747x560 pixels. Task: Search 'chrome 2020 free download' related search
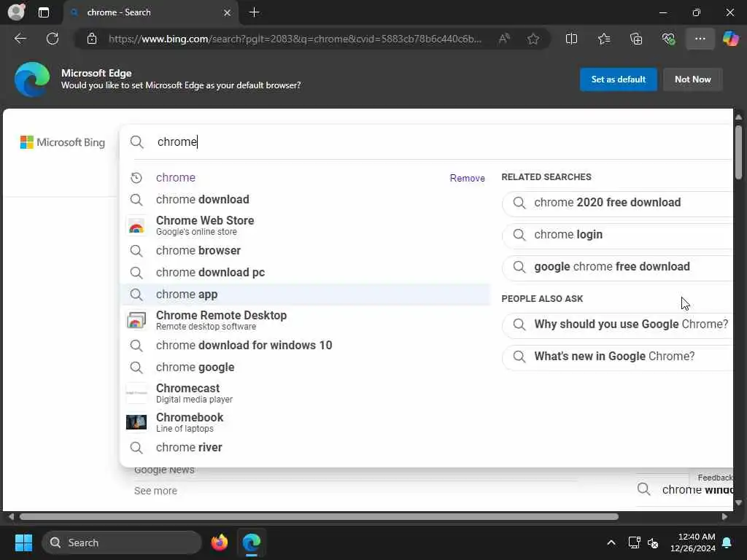(617, 203)
